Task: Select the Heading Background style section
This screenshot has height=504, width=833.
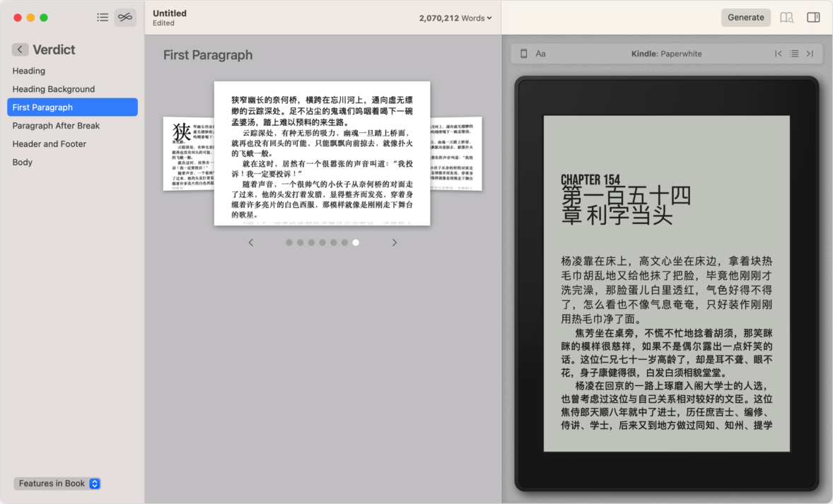Action: 72,89
